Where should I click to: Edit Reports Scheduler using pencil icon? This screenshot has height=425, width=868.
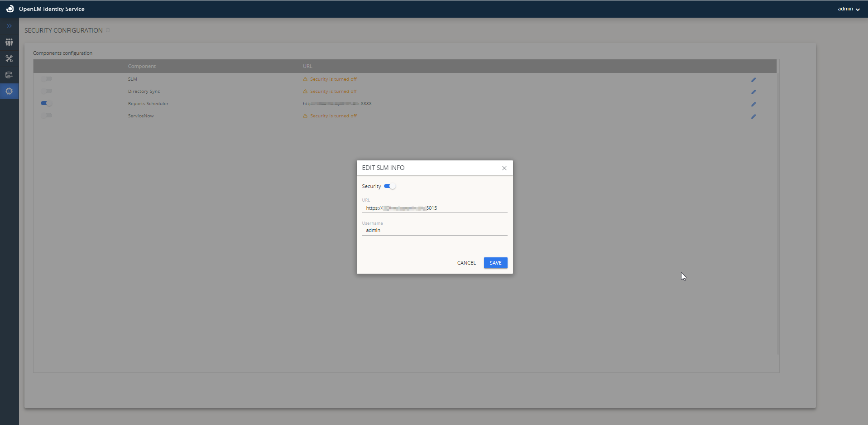click(x=753, y=104)
